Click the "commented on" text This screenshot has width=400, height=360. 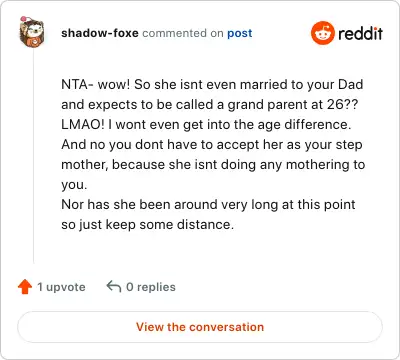183,33
